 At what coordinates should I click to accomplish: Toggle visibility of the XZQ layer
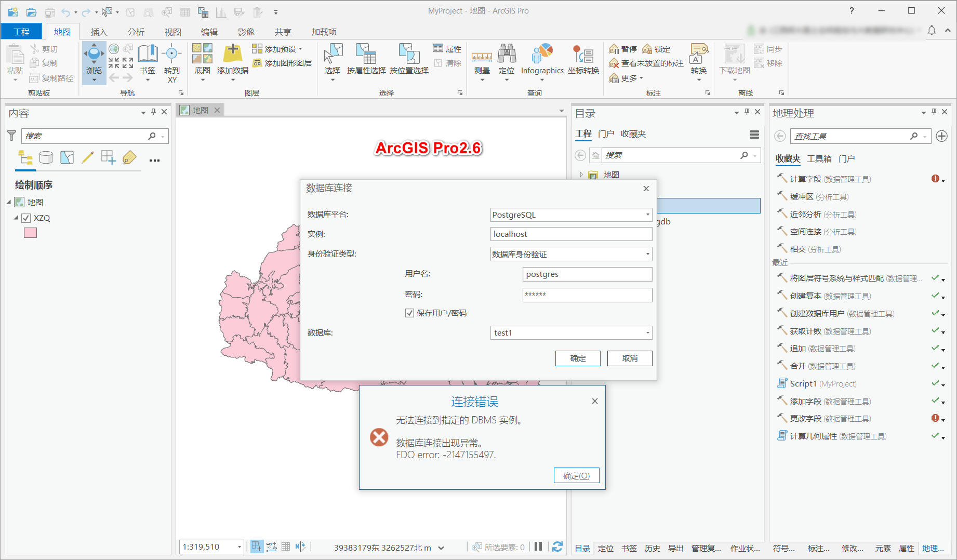click(x=26, y=218)
